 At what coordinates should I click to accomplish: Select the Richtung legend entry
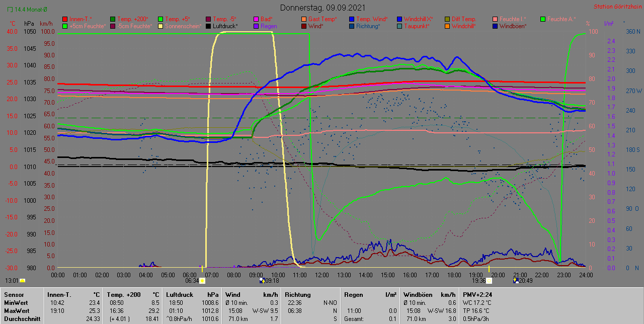pyautogui.click(x=368, y=26)
